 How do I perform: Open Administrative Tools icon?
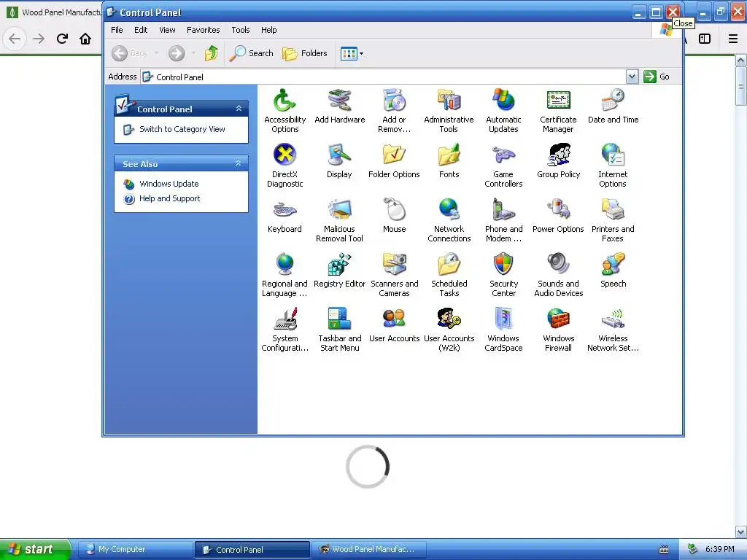pos(449,111)
